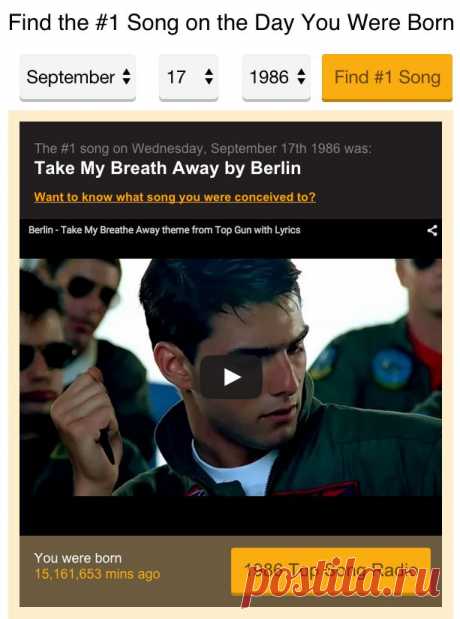
Task: Play the Take My Breath Away video
Action: click(231, 377)
